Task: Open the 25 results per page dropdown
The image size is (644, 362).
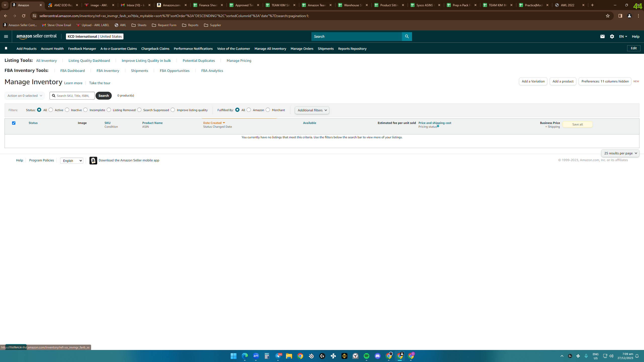Action: tap(620, 153)
